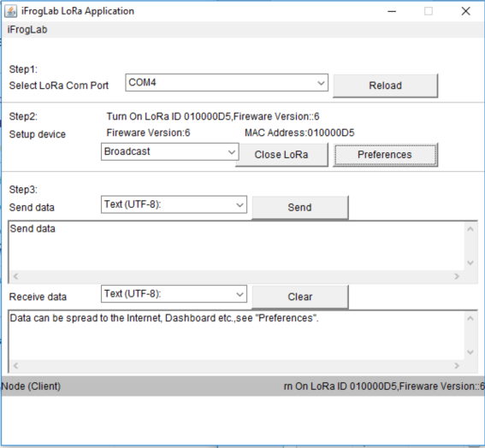Click the "MAC Address:010000D5" label
485x448 pixels.
[x=299, y=133]
